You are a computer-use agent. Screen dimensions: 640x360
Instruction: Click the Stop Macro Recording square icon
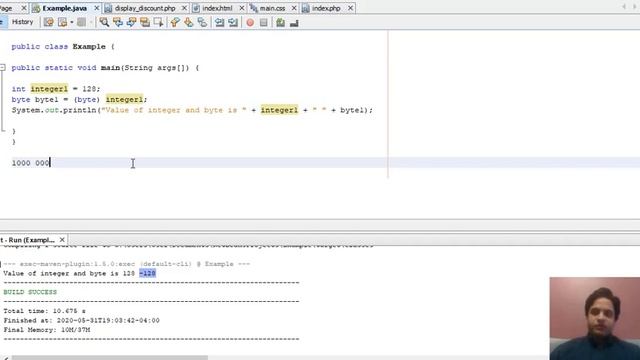point(264,22)
